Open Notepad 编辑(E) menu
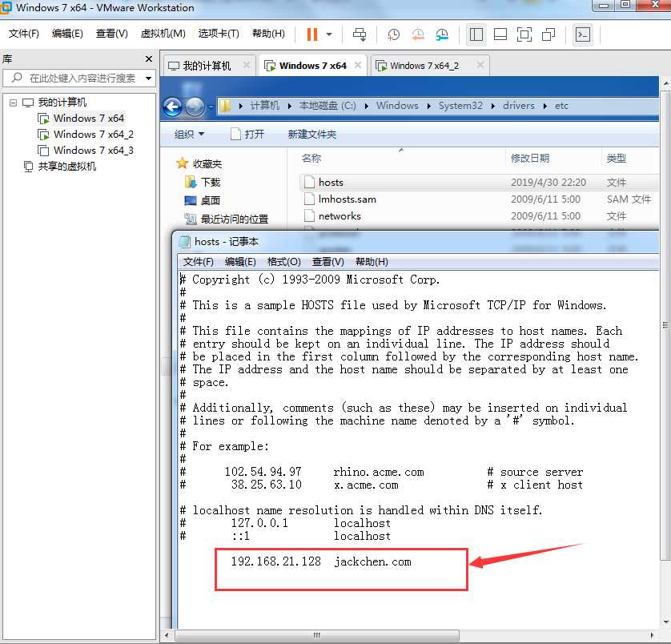 click(x=240, y=262)
